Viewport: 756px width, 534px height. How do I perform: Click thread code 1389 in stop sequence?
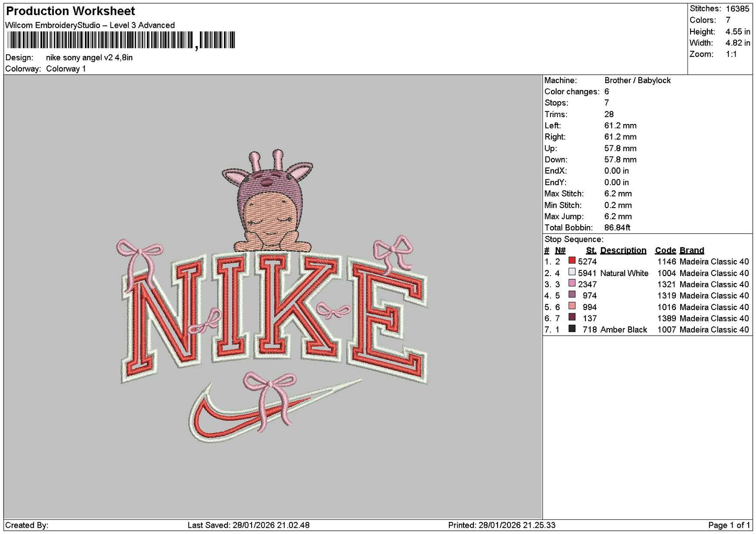667,318
